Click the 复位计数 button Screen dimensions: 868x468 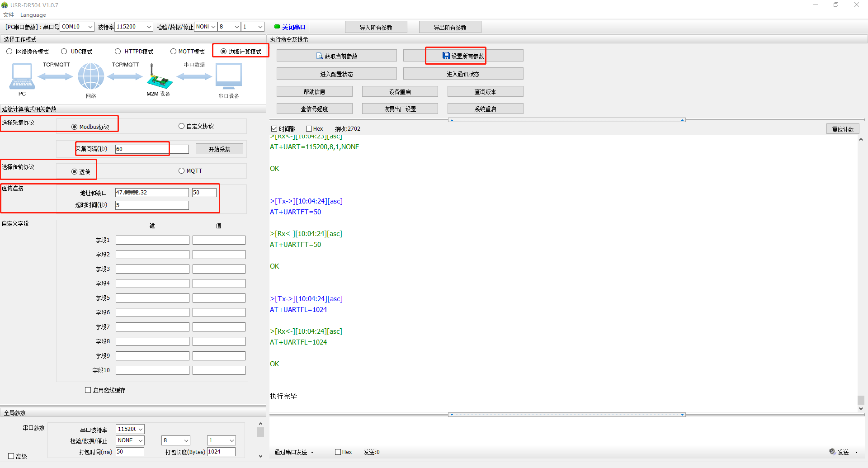pos(843,129)
